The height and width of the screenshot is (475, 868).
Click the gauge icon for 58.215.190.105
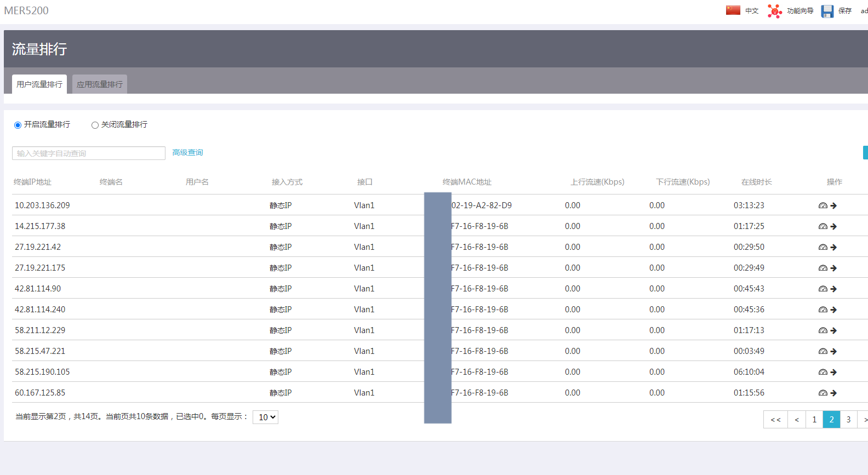823,372
